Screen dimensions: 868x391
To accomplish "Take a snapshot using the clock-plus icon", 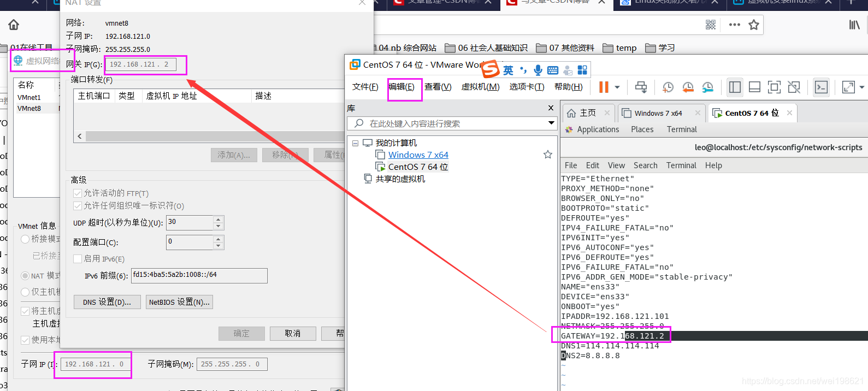I will click(668, 87).
